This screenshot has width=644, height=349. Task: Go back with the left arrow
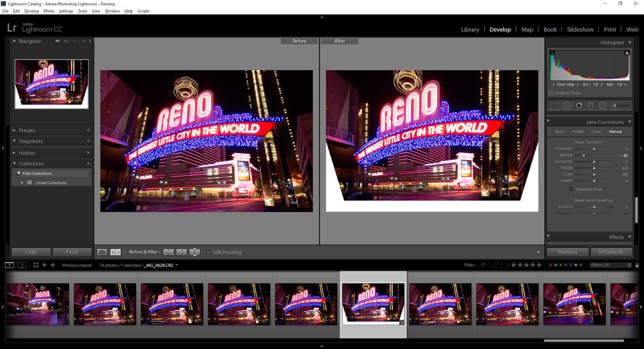45,265
